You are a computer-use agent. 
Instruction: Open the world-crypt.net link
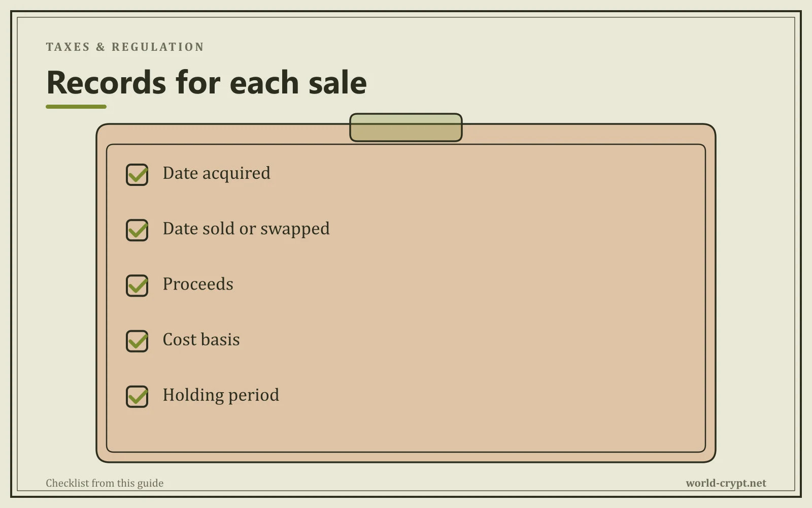point(726,483)
